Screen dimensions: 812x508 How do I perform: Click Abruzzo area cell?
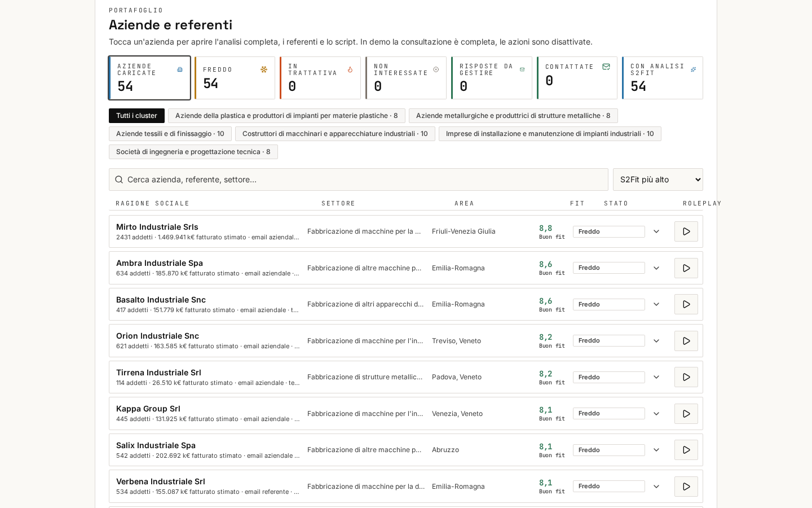pyautogui.click(x=445, y=450)
